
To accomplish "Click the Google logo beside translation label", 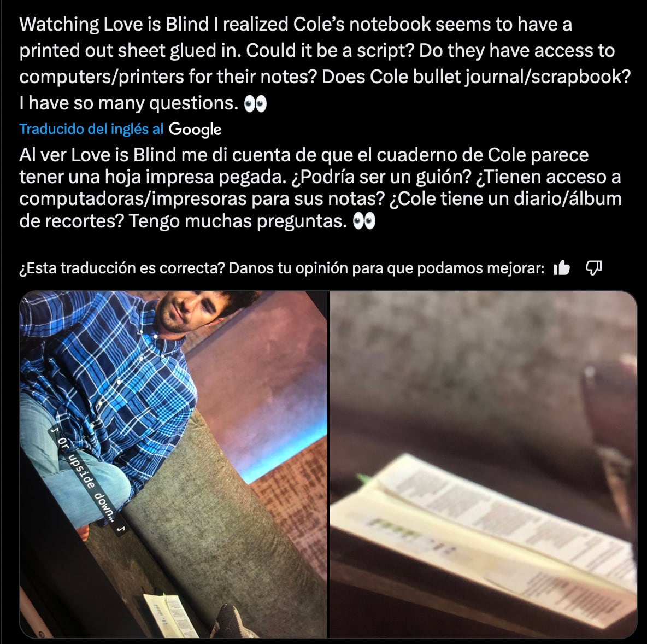I will coord(195,130).
